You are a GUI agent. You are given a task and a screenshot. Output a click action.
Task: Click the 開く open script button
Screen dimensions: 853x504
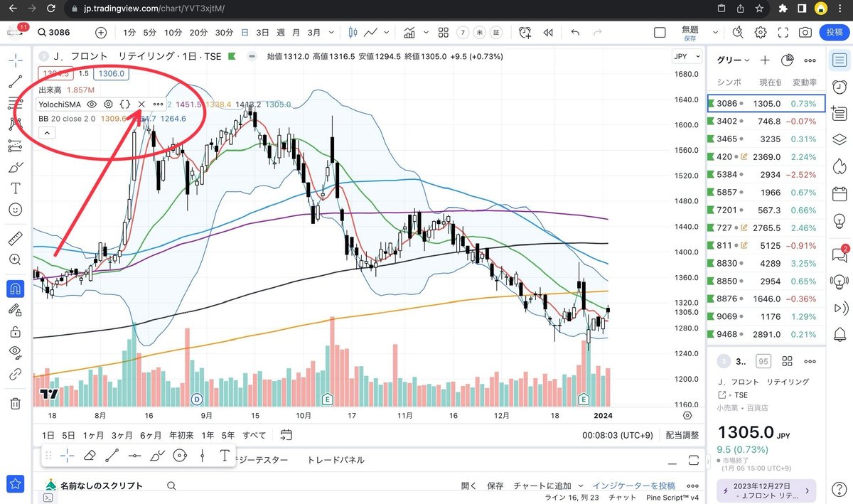pos(469,486)
